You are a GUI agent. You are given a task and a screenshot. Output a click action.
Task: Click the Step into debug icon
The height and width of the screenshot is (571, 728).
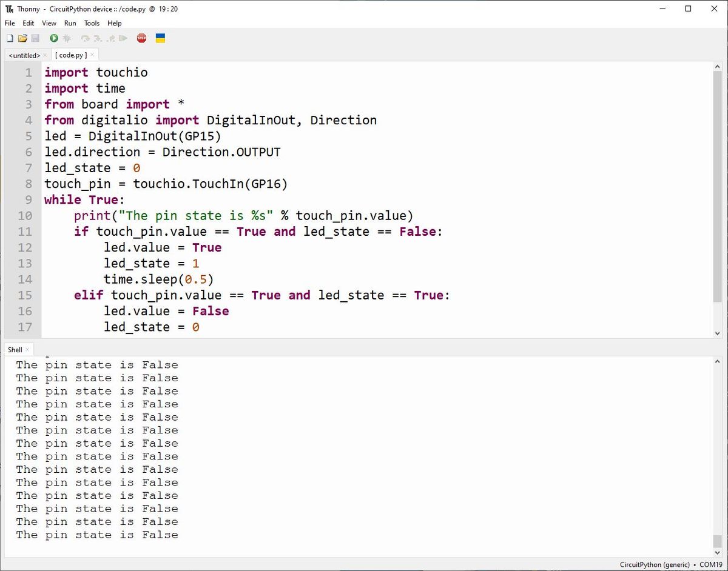pos(98,38)
